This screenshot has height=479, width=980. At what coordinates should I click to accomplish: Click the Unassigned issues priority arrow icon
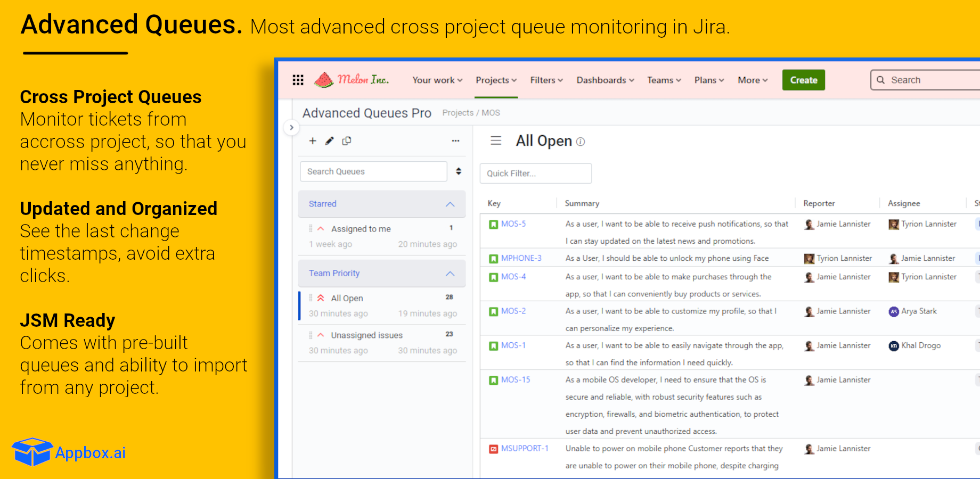(x=321, y=335)
